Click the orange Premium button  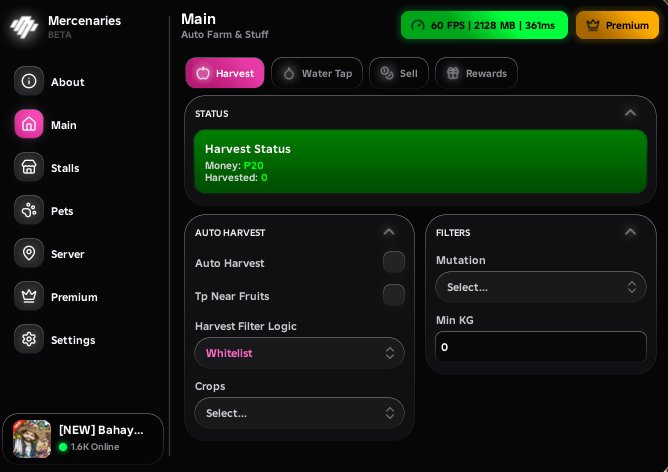tap(617, 25)
